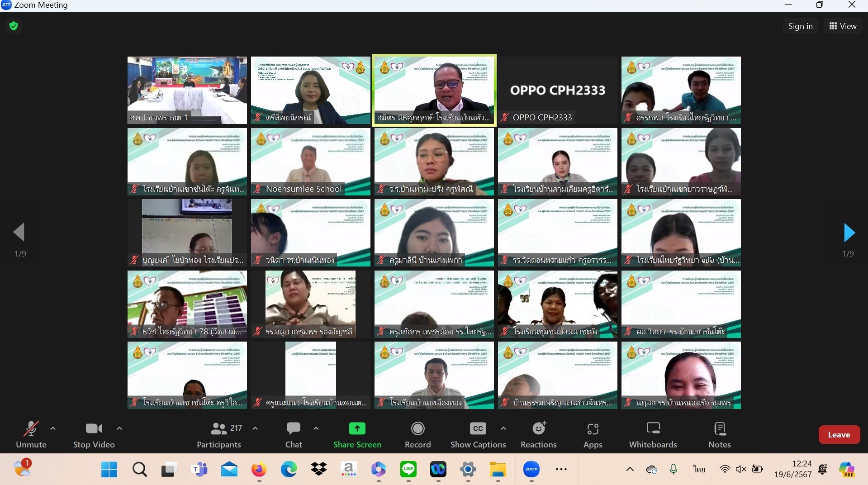The height and width of the screenshot is (485, 868).
Task: Expand the caret next to Chat
Action: tap(316, 428)
